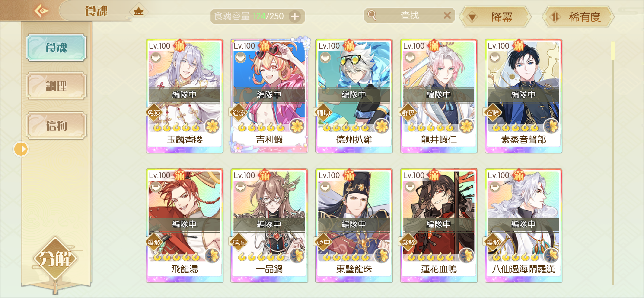
Task: Click the search magnifier icon
Action: [x=372, y=16]
